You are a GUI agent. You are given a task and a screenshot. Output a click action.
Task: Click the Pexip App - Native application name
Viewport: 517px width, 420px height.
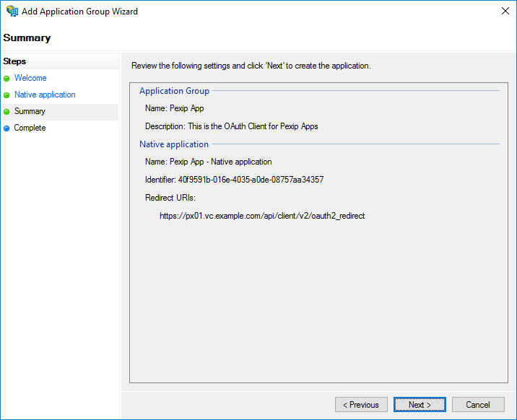click(220, 162)
